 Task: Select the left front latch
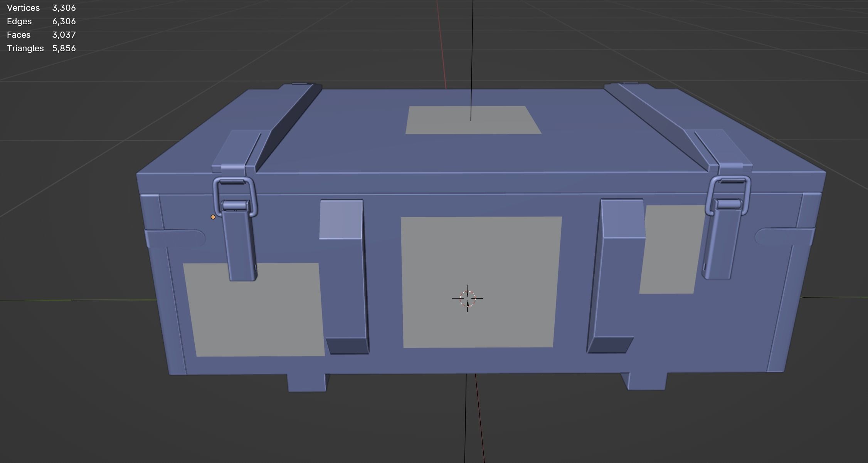pos(239,239)
